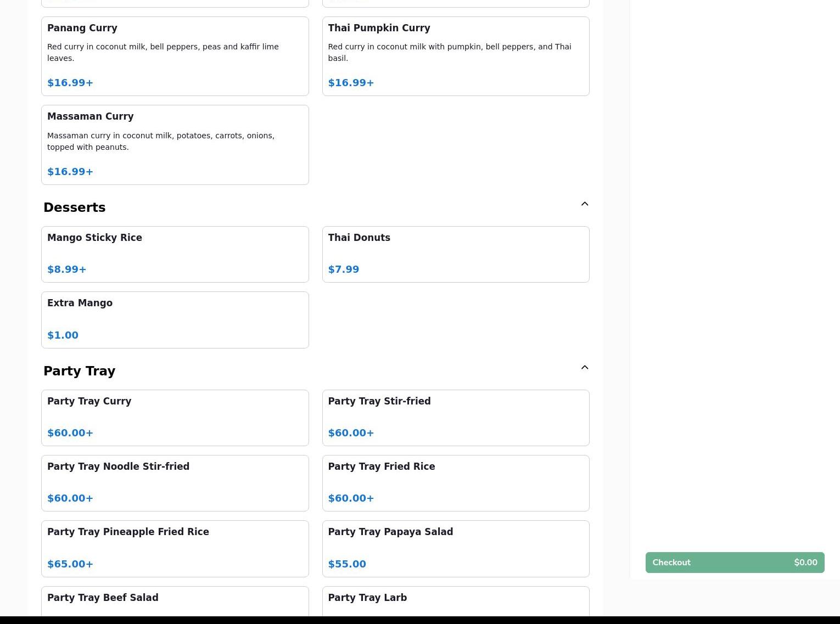This screenshot has height=624, width=840.
Task: Select Party Tray Stir-fried item
Action: (x=455, y=418)
